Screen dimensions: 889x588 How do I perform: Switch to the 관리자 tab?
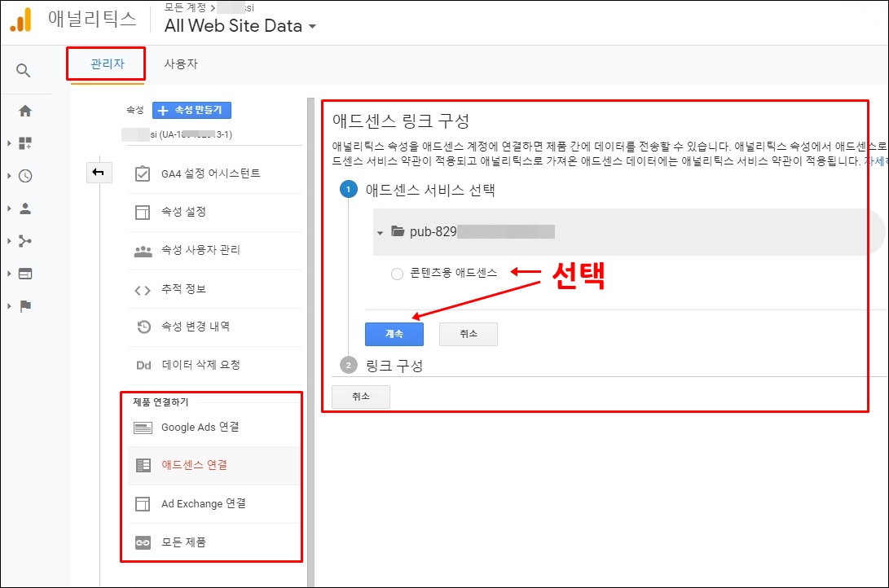(x=108, y=64)
